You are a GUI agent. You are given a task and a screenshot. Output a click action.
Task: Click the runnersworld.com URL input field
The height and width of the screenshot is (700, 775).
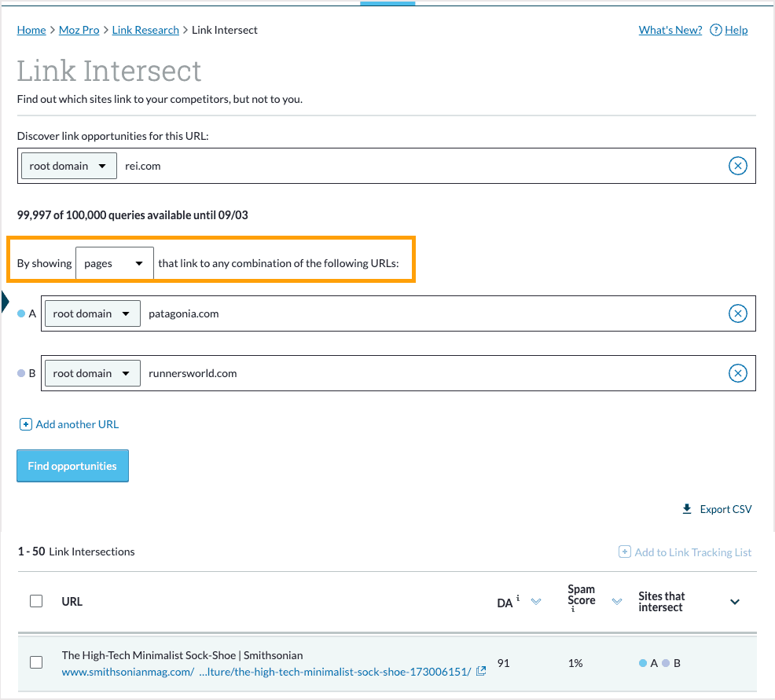[432, 373]
